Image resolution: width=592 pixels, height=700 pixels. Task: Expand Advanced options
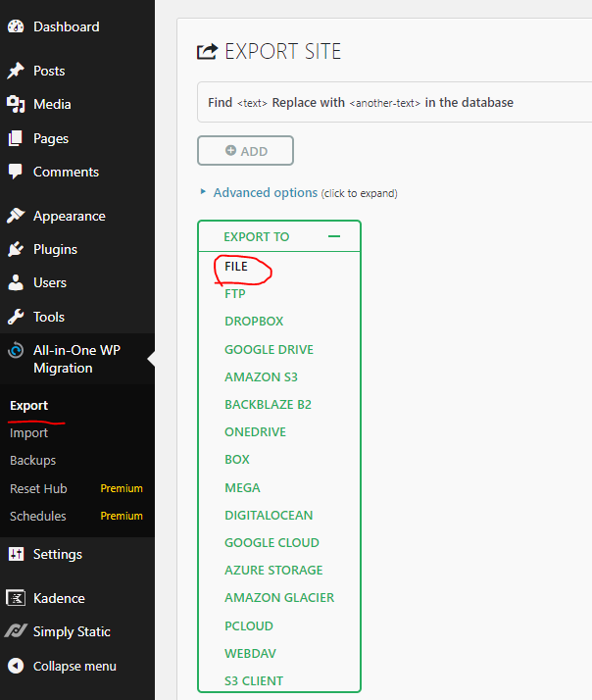pyautogui.click(x=266, y=192)
